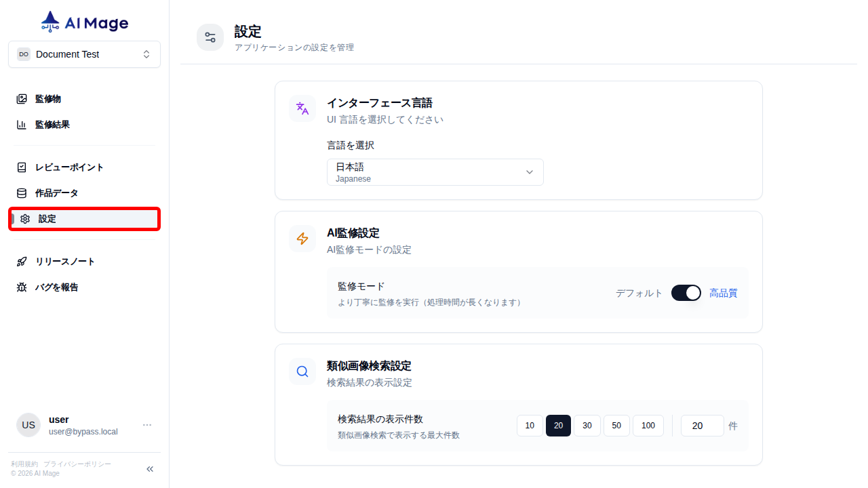This screenshot has width=868, height=488.
Task: Select the 作品データ database icon
Action: pyautogui.click(x=22, y=192)
